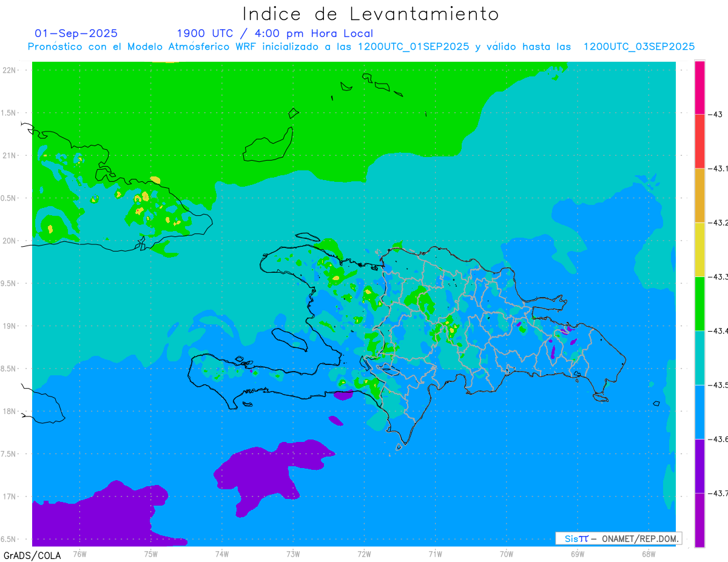Click the "21N" latitude label
The image size is (728, 562).
tap(10, 156)
